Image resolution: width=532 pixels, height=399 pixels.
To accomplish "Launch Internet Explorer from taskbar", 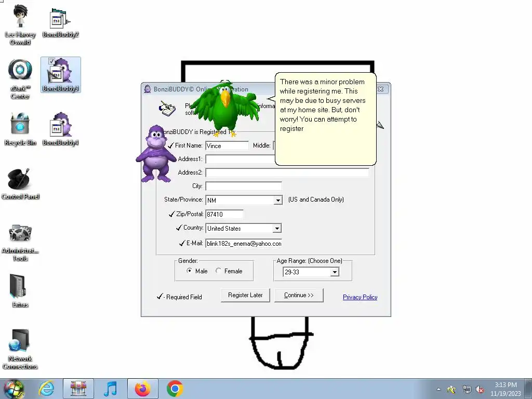I will click(46, 389).
